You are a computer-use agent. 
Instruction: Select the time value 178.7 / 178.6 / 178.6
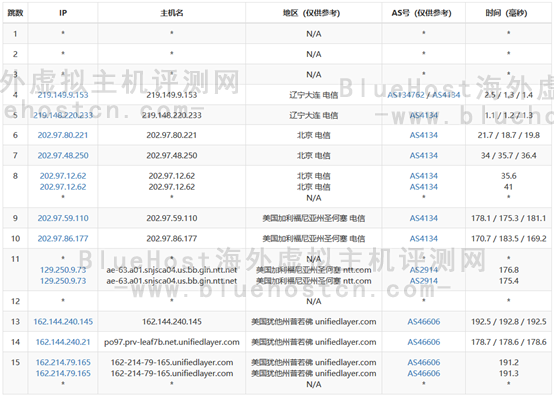point(508,342)
